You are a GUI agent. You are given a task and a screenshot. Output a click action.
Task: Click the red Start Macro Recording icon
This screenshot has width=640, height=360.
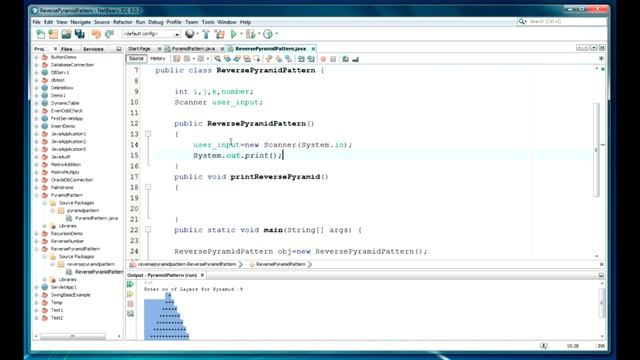point(323,59)
